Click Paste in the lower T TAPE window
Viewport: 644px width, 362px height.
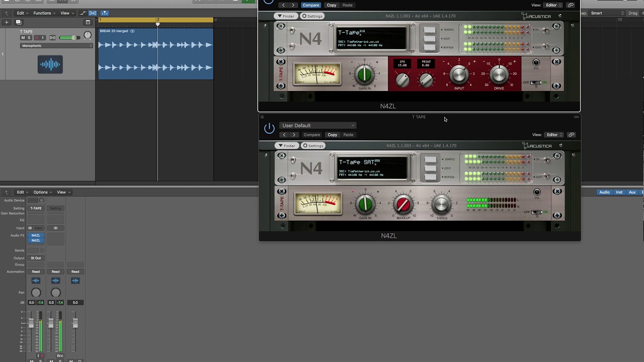348,135
